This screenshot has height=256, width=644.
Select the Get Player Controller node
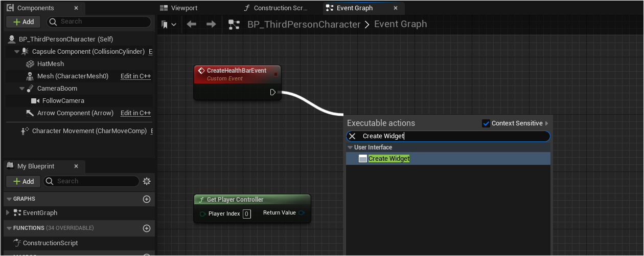[x=235, y=200]
